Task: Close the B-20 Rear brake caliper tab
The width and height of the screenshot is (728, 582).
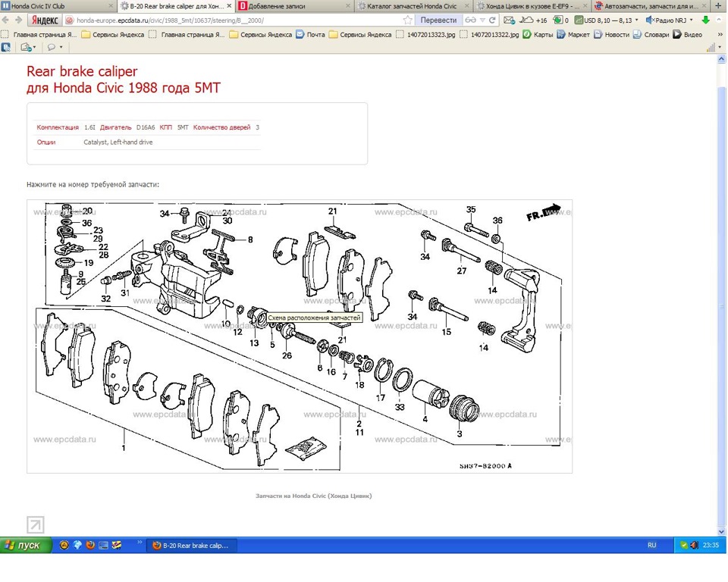Action: tap(229, 6)
